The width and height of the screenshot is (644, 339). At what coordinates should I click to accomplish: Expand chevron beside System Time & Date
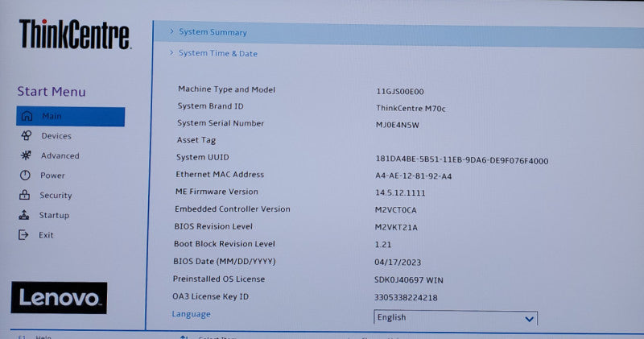(171, 52)
